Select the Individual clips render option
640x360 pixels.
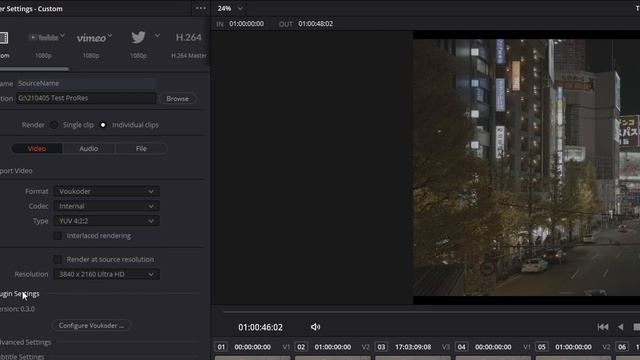coord(103,125)
